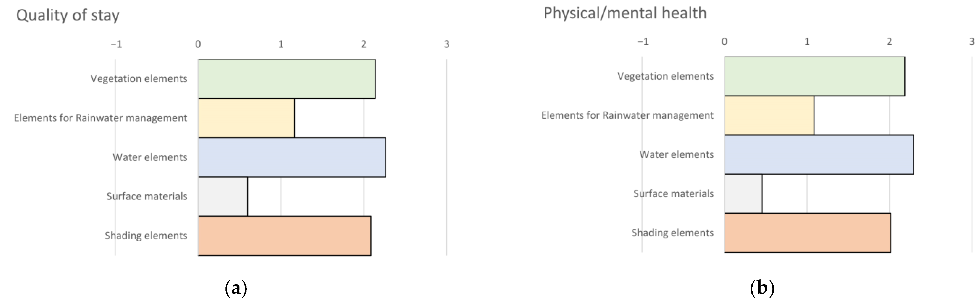Click the "Surface materials" label in the right chart
The width and height of the screenshot is (980, 306).
[x=673, y=194]
